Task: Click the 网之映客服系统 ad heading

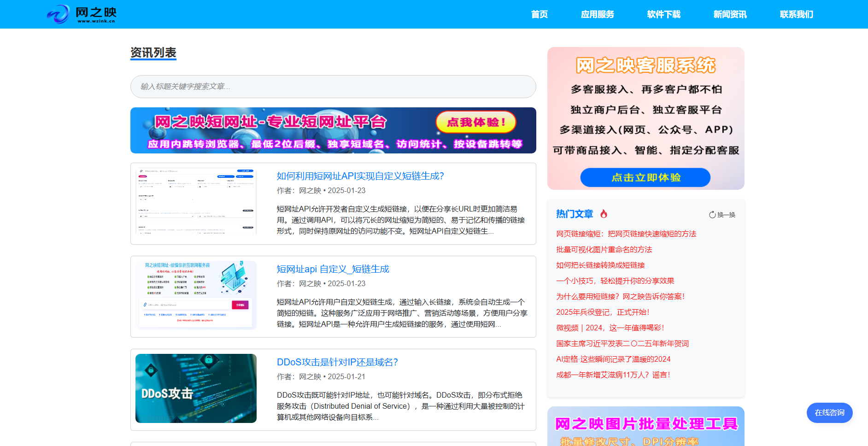Action: 645,65
